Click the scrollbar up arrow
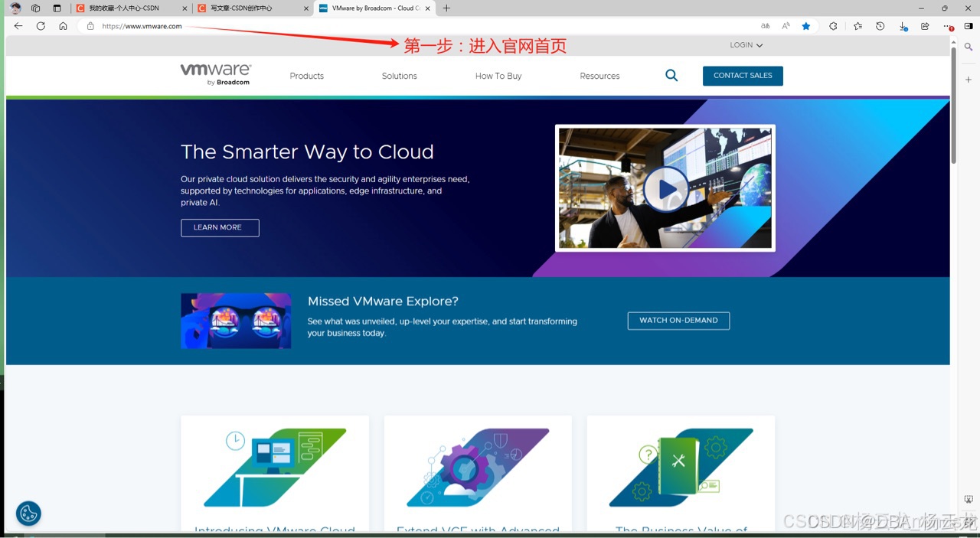This screenshot has height=538, width=980. click(954, 41)
